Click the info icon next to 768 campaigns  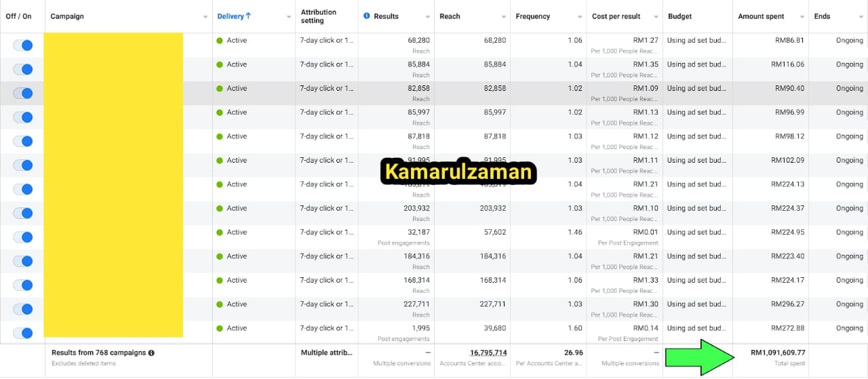click(151, 353)
